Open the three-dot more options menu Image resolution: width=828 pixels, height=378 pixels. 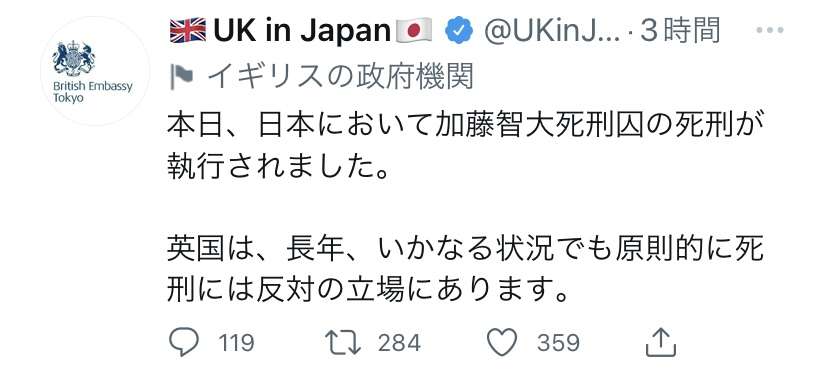(x=769, y=31)
